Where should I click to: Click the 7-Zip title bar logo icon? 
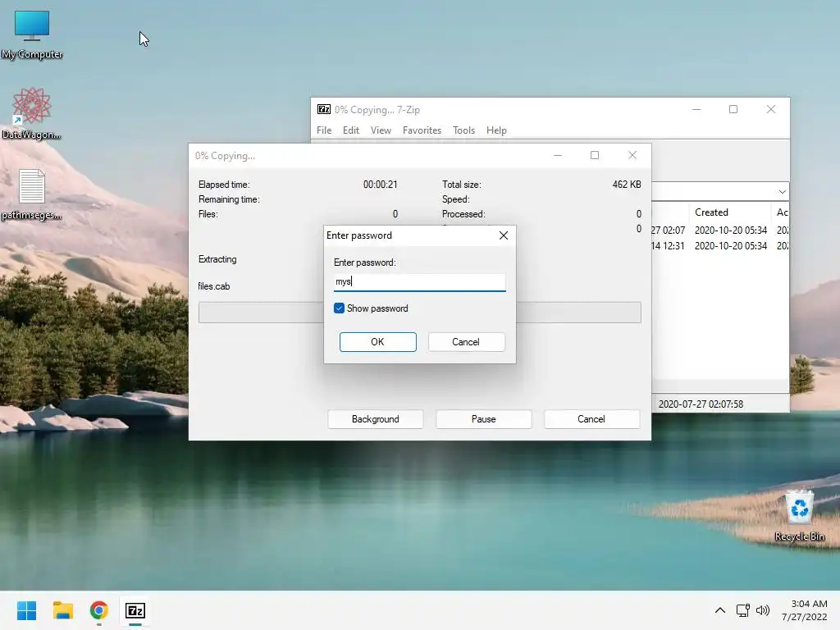323,109
